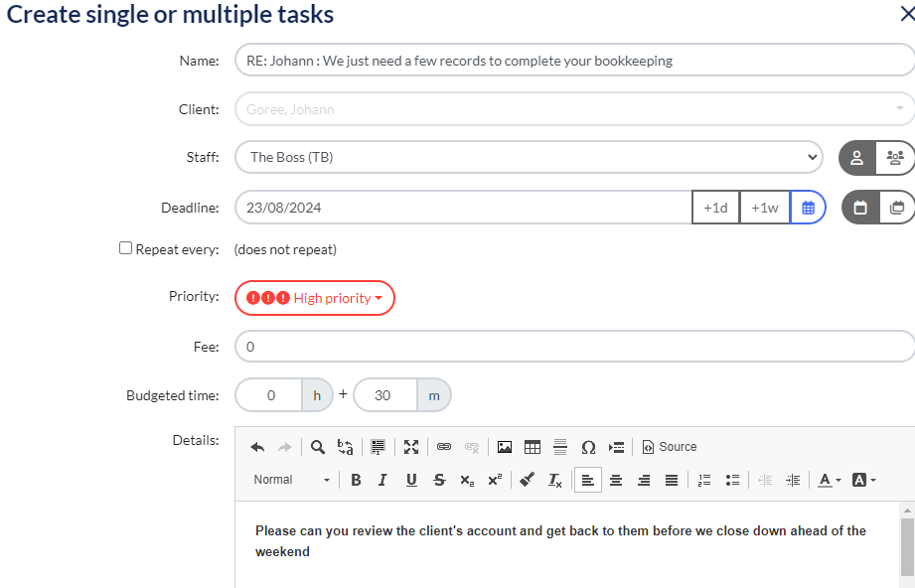Enable the Repeat every checkbox
Image resolution: width=915 pixels, height=588 pixels.
[x=126, y=248]
